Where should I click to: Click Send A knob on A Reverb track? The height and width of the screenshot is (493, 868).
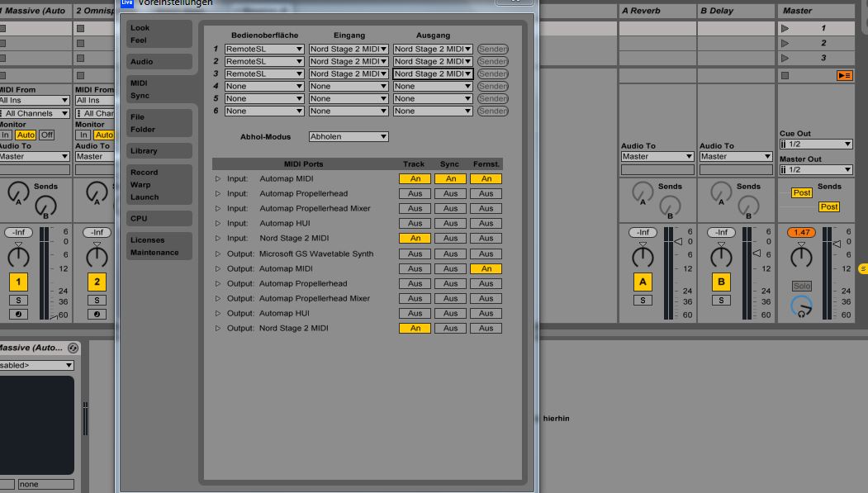click(x=643, y=192)
